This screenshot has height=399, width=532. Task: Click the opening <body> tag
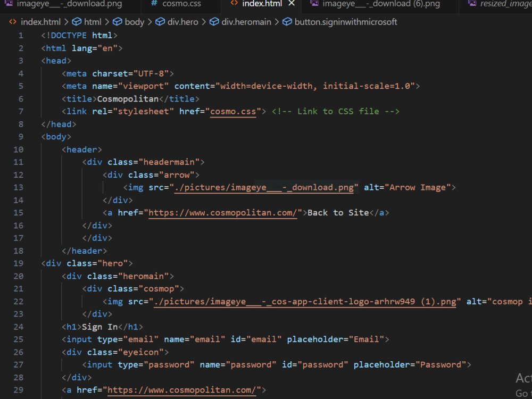(x=56, y=137)
